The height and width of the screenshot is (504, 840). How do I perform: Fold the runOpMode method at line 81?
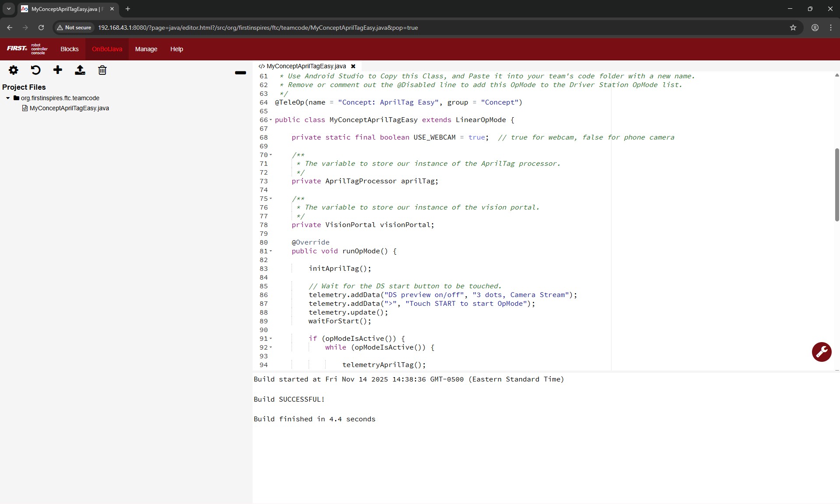pyautogui.click(x=271, y=251)
